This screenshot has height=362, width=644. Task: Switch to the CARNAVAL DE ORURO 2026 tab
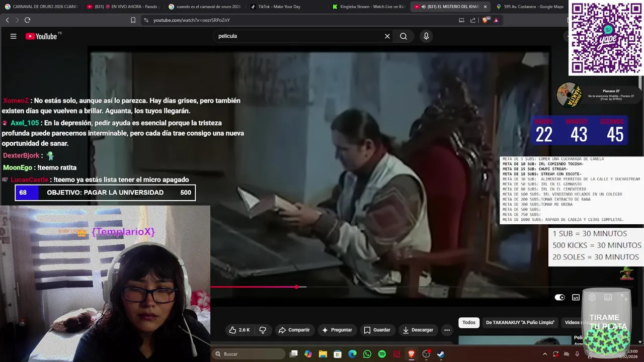point(41,7)
